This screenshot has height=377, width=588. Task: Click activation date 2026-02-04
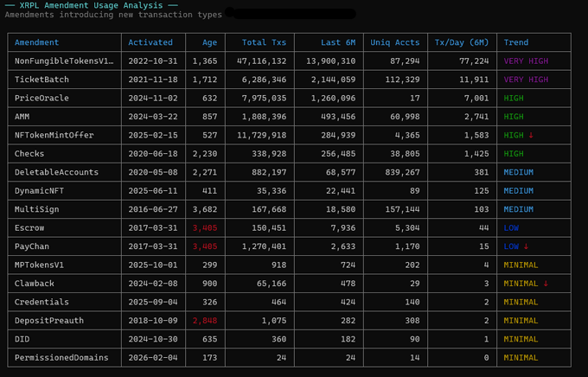pyautogui.click(x=153, y=358)
